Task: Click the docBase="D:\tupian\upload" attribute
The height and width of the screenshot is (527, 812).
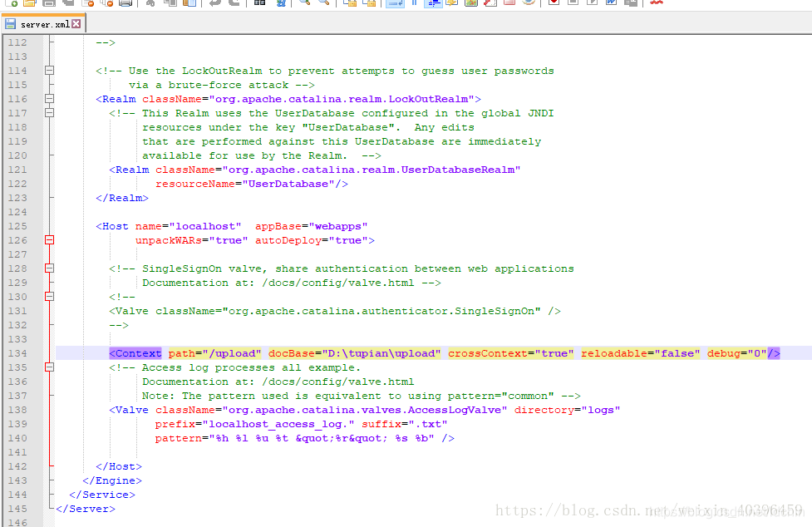Action: point(355,353)
